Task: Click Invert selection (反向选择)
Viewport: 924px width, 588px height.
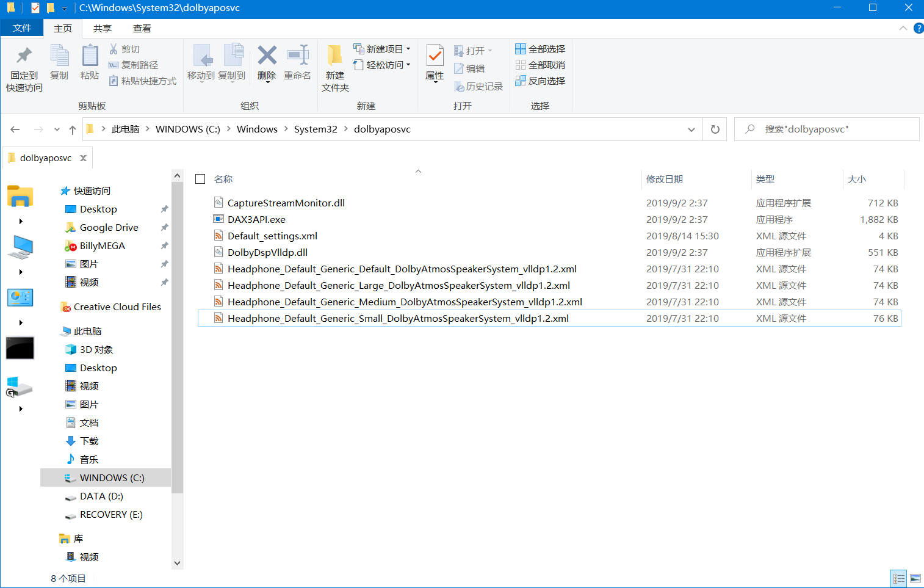Action: (x=540, y=81)
